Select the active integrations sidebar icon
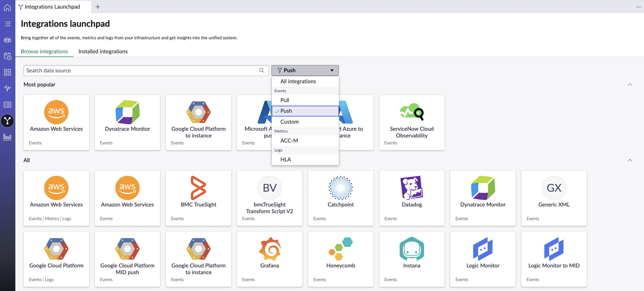This screenshot has width=644, height=291. click(x=7, y=121)
